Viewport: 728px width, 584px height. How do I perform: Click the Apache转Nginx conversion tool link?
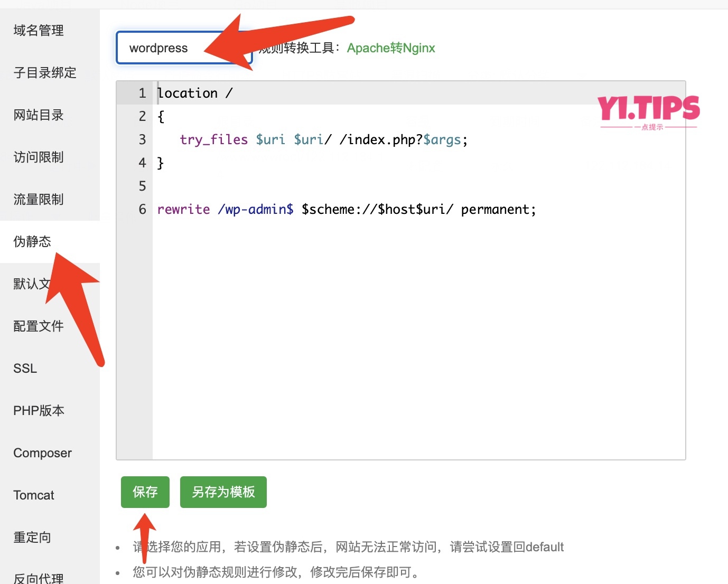391,48
